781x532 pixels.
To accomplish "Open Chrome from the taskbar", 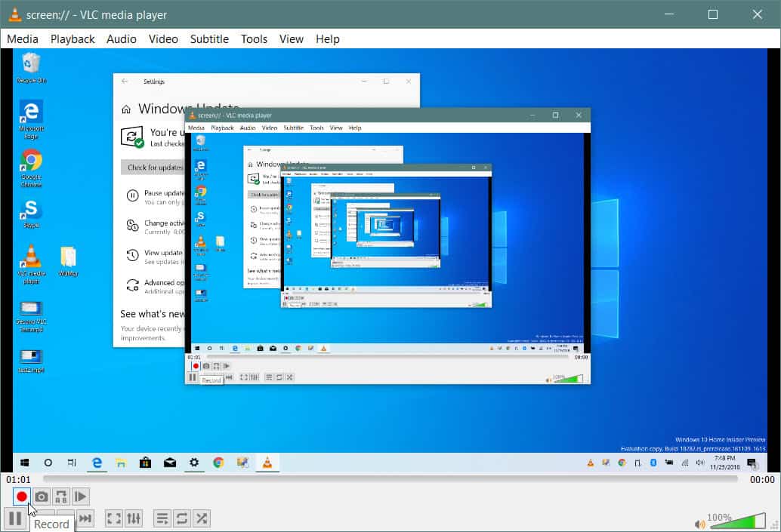I will pos(218,463).
